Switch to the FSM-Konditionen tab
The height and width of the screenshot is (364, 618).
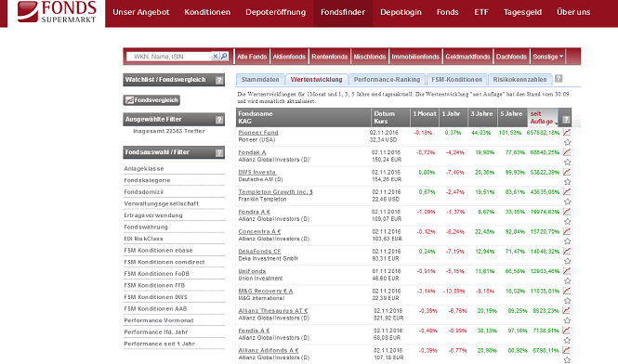click(x=457, y=80)
